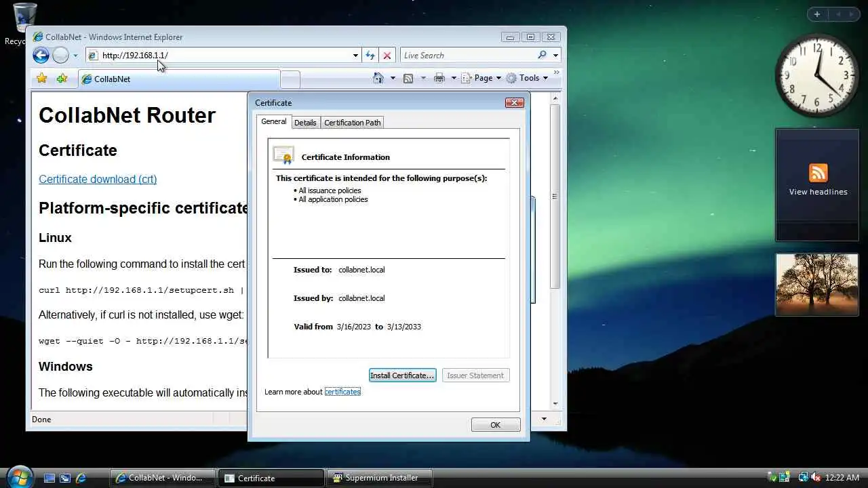The width and height of the screenshot is (868, 488).
Task: Click the page scroll up arrow
Action: click(555, 99)
